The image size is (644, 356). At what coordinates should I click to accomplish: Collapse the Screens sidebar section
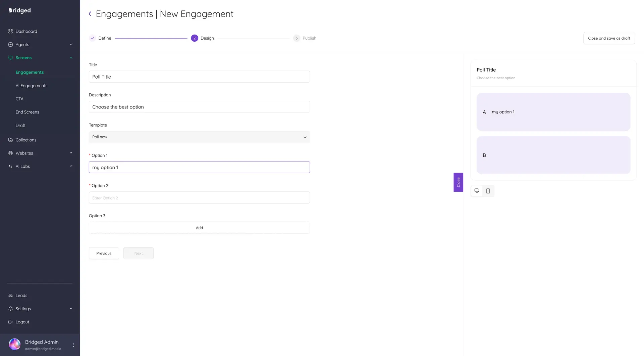tap(71, 57)
